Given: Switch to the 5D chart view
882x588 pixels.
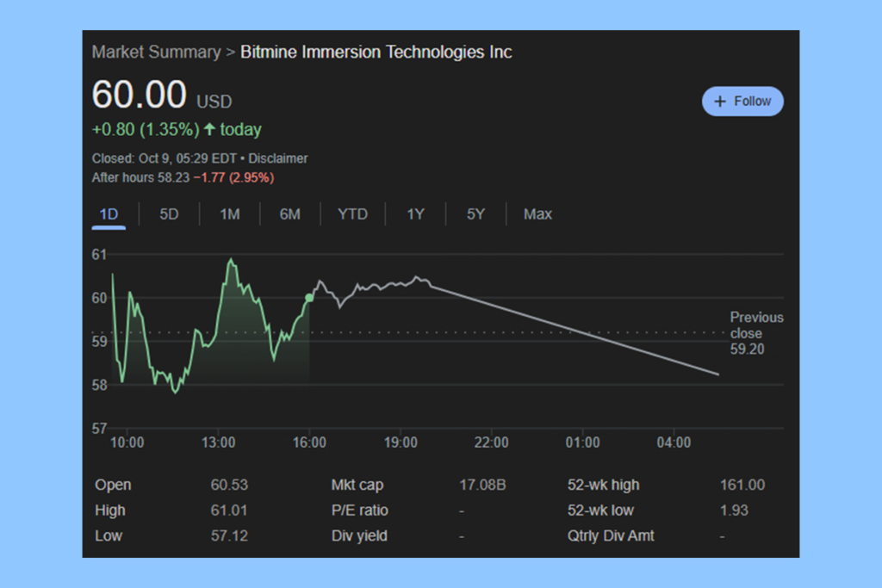Looking at the screenshot, I should click(x=169, y=214).
